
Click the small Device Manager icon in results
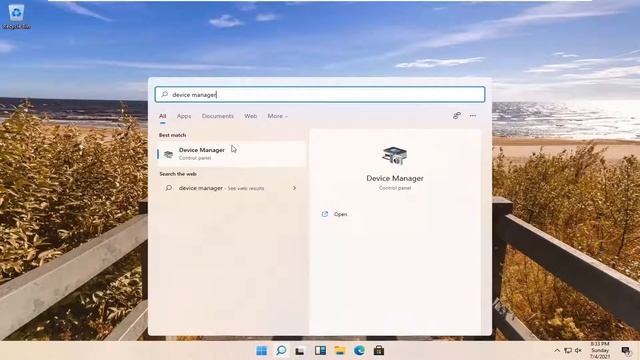click(x=168, y=154)
